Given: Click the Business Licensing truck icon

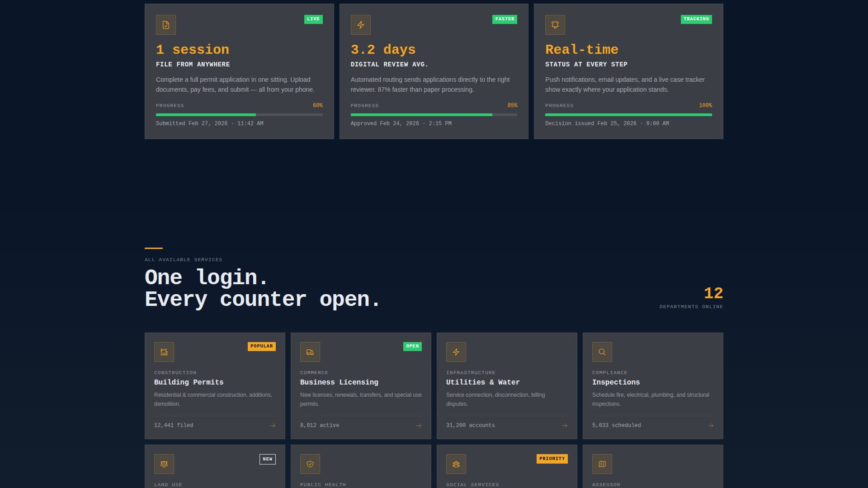Looking at the screenshot, I should [x=310, y=352].
